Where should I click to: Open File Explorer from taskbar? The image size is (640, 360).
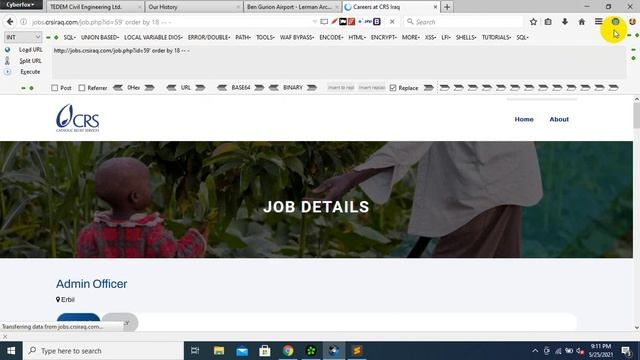tap(219, 351)
